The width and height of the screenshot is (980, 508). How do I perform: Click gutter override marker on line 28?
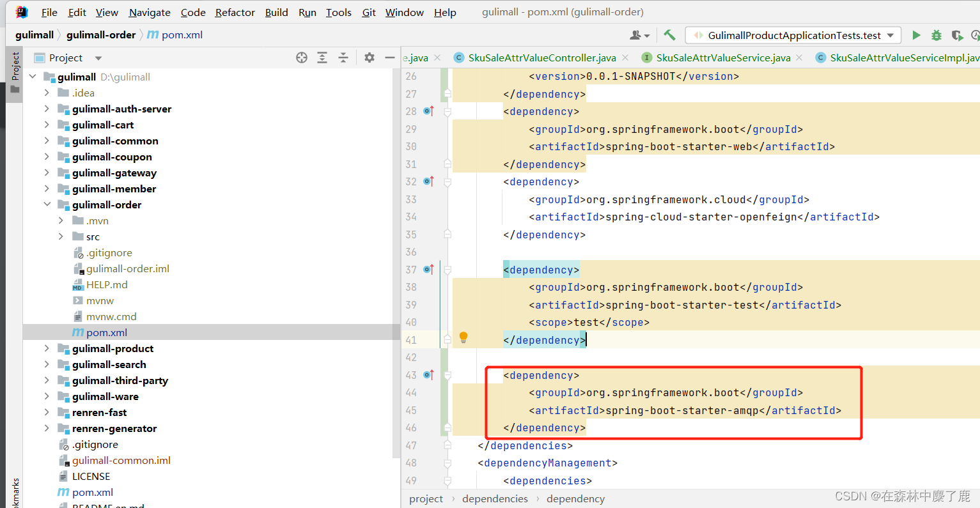[x=428, y=111]
